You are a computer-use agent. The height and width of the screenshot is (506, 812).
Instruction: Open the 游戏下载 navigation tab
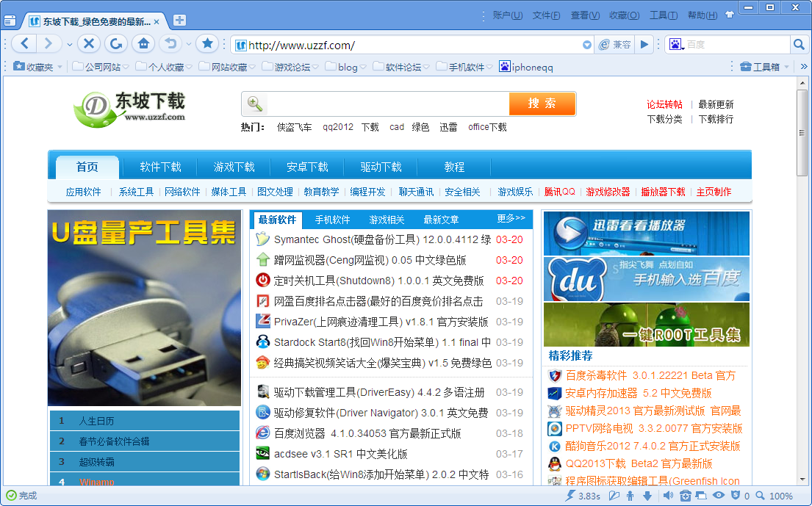pyautogui.click(x=234, y=167)
